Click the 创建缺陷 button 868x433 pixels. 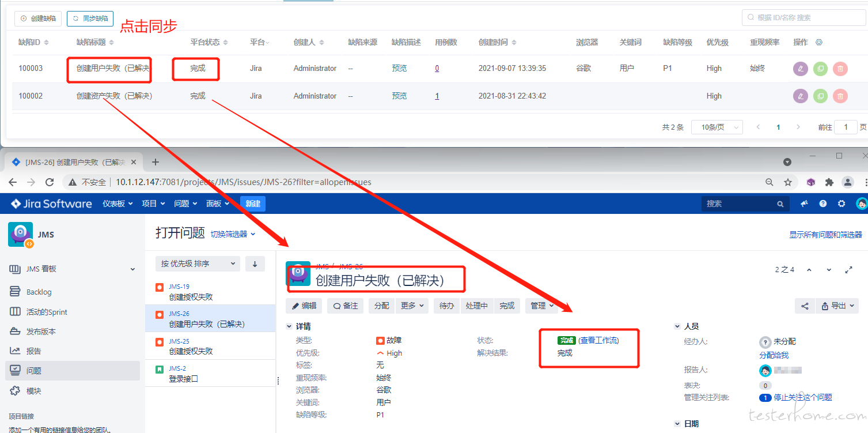pos(39,18)
